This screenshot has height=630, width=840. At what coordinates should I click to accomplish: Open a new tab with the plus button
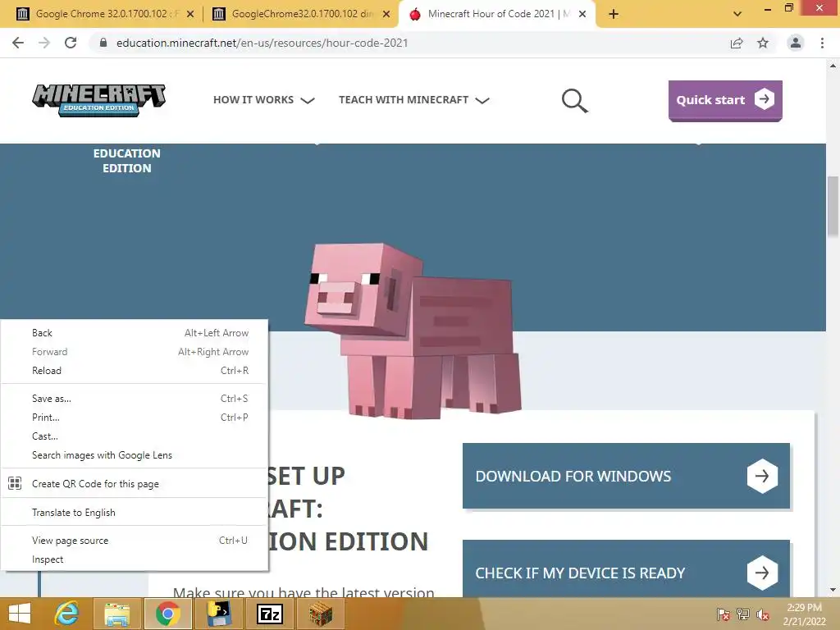click(x=614, y=14)
